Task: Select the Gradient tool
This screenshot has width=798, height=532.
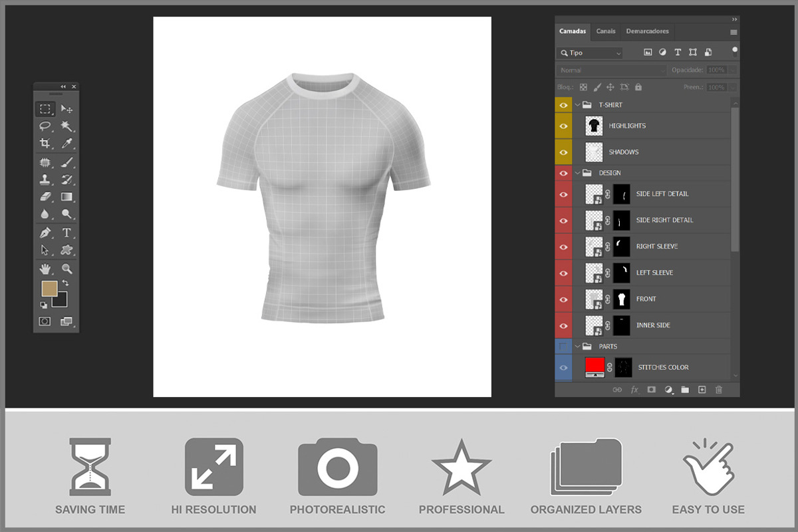Action: click(66, 197)
